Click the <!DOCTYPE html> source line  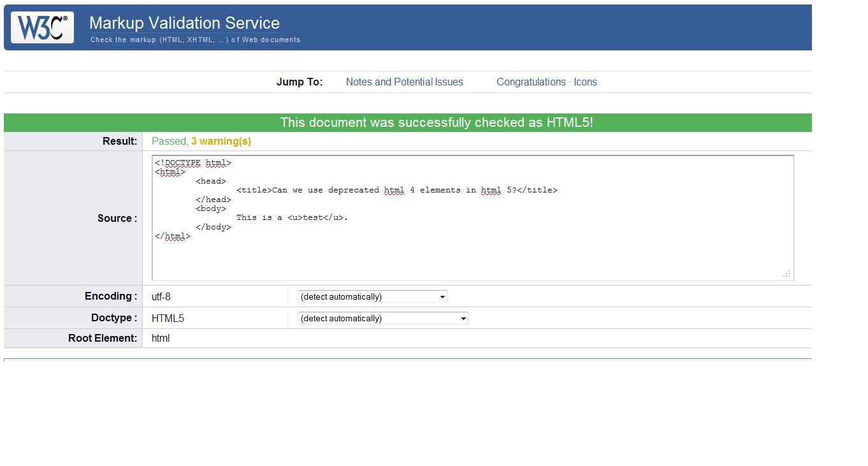point(193,163)
